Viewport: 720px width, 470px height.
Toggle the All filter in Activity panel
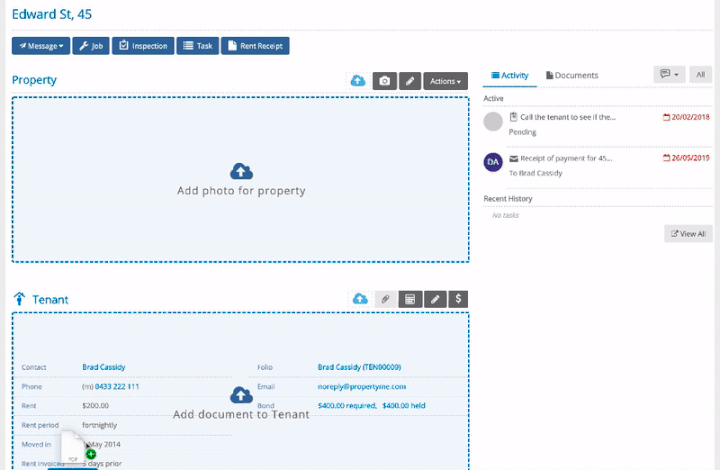pyautogui.click(x=700, y=74)
